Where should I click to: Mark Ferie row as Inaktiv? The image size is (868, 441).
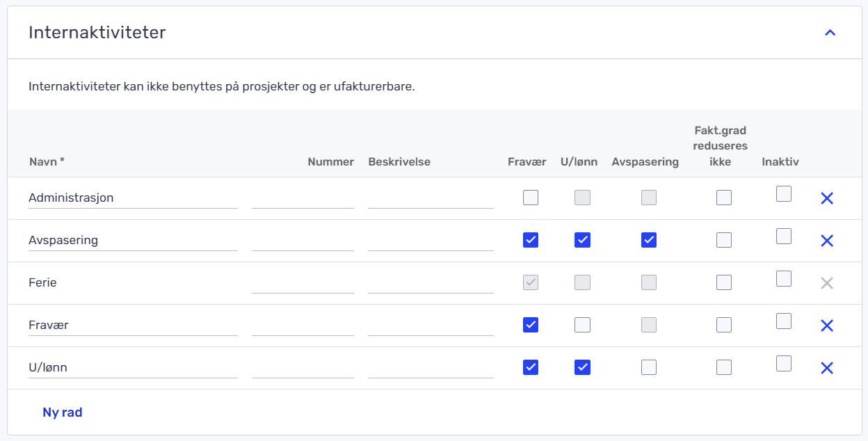click(x=784, y=279)
